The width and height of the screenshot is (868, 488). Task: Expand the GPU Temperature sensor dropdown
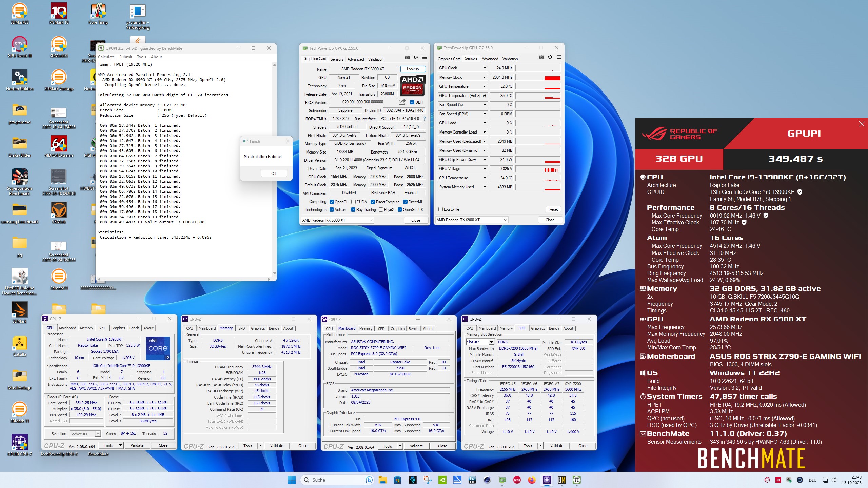click(485, 86)
